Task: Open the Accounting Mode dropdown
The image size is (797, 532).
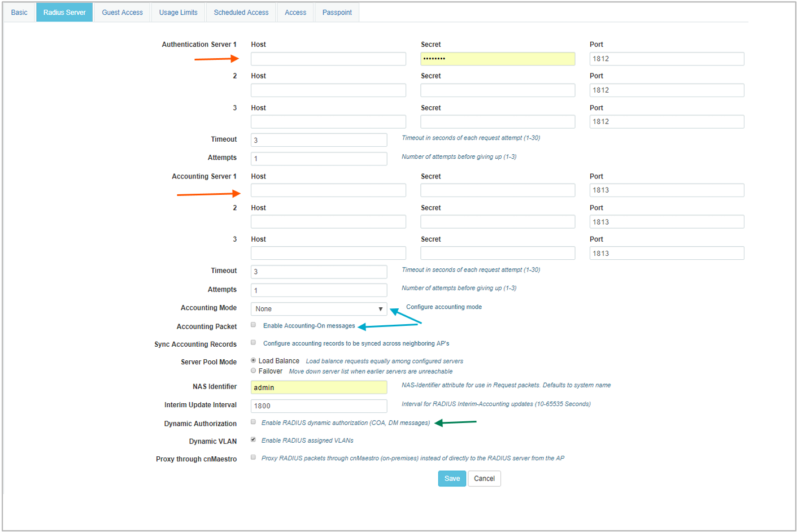Action: (319, 309)
